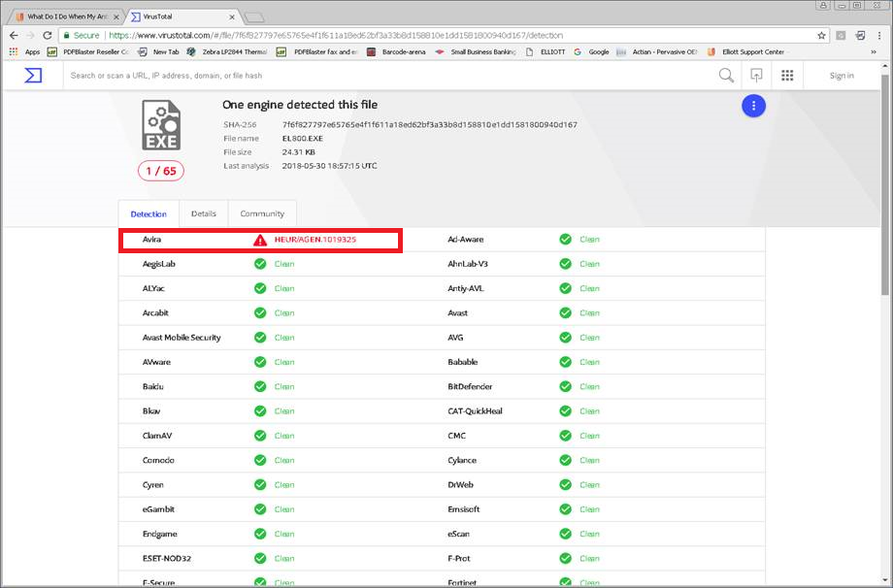Click the upload file icon
The image size is (893, 588).
pos(756,75)
